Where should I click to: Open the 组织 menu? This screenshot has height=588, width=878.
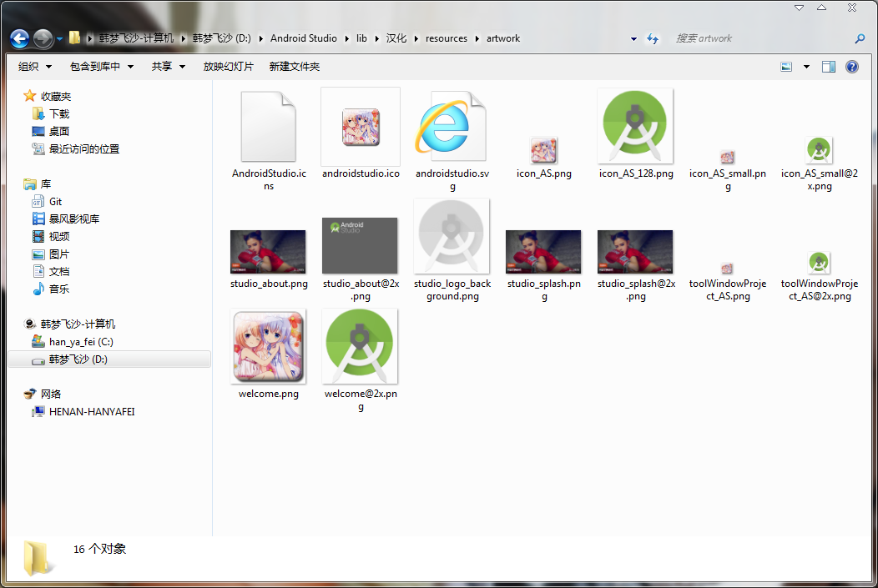click(35, 67)
